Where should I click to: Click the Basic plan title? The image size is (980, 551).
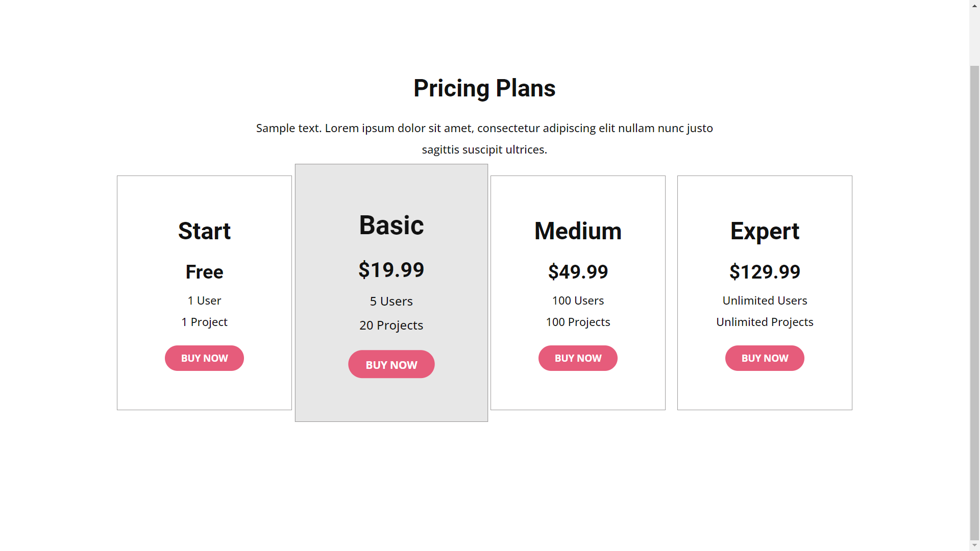click(x=391, y=226)
